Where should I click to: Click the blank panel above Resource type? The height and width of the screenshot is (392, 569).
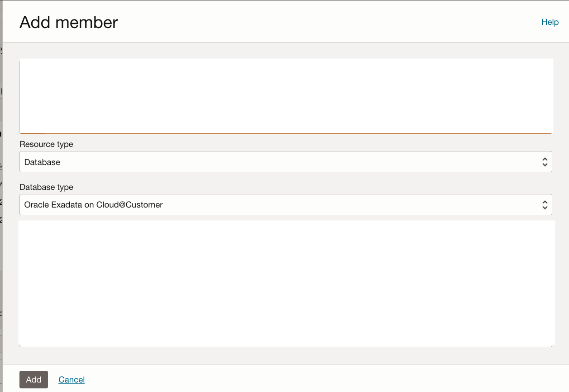(x=285, y=96)
